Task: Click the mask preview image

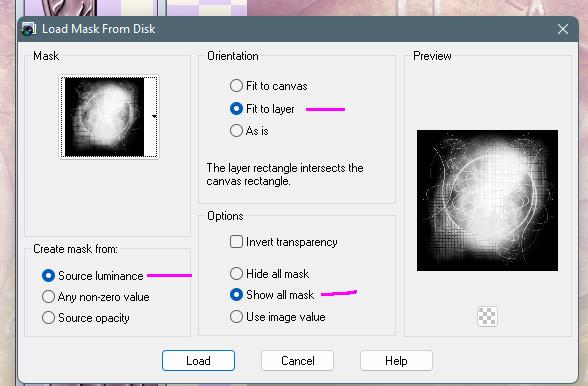Action: click(487, 200)
